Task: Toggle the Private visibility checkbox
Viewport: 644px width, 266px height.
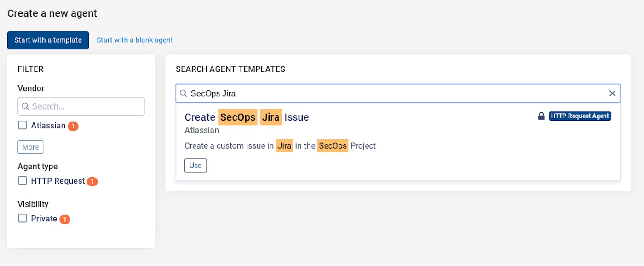Action: pos(23,219)
